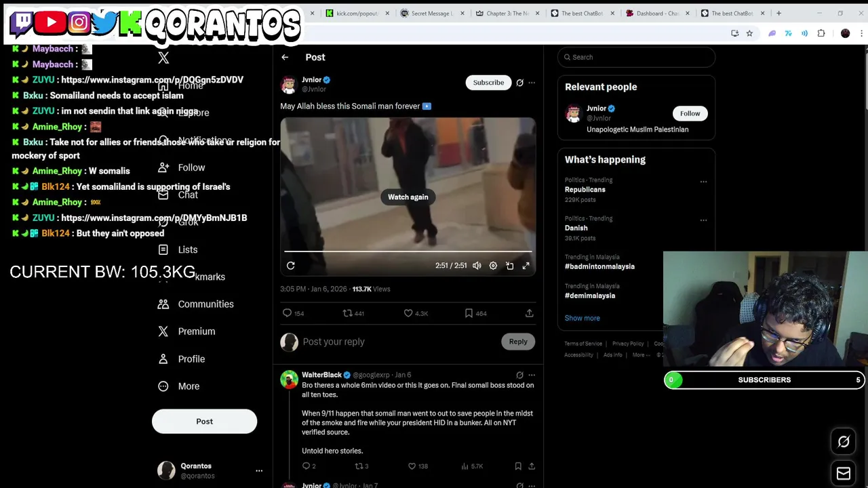
Task: Open the floating Messages envelope button
Action: (844, 473)
